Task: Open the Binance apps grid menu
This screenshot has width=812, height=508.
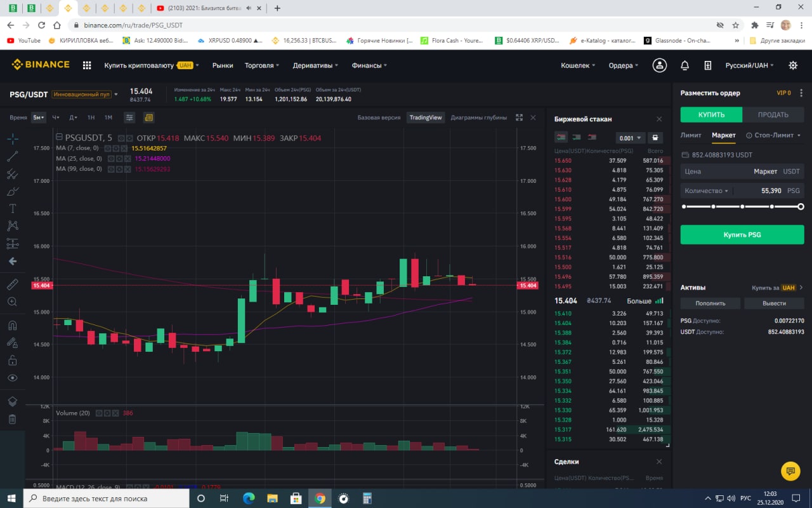Action: pos(87,65)
